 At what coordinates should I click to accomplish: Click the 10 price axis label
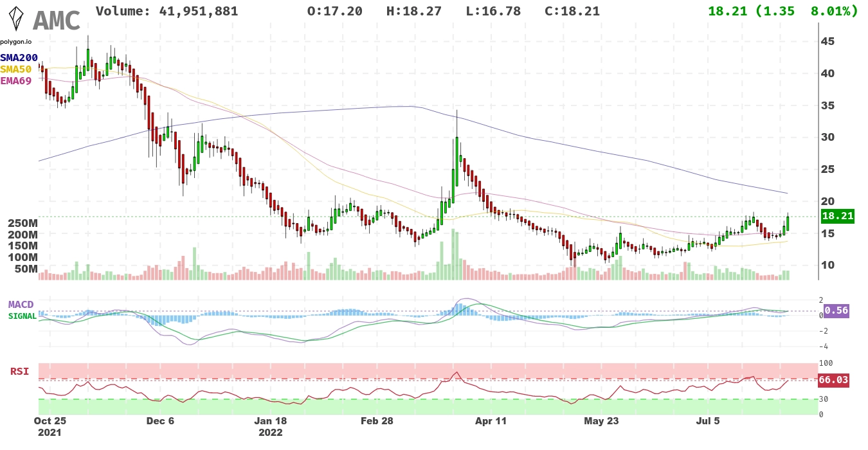[828, 265]
